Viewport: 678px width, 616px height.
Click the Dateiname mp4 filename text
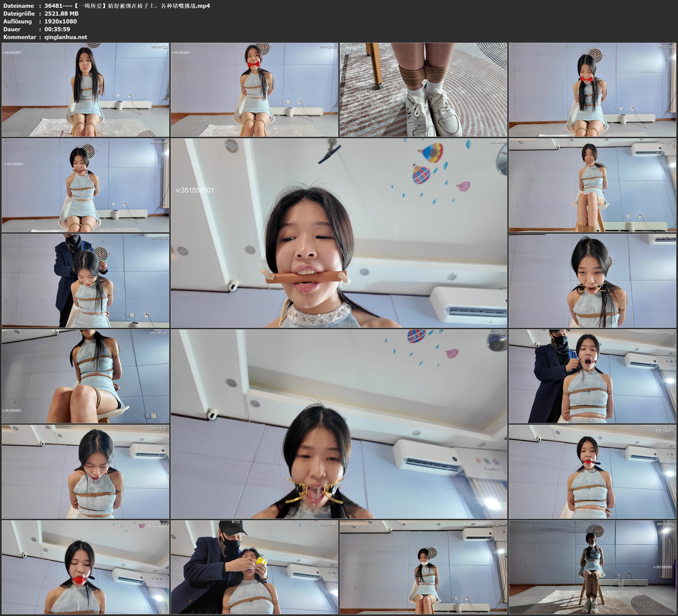tap(127, 6)
